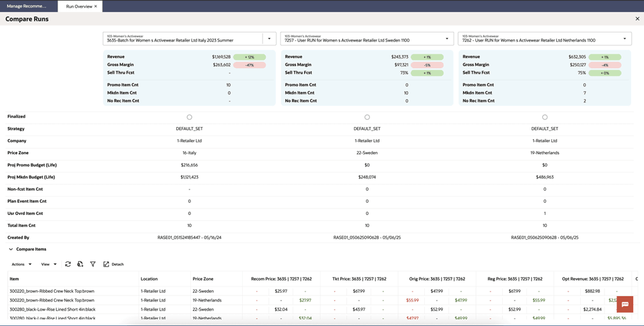
Task: Click the $27.97 recommended price cell
Action: coord(305,300)
